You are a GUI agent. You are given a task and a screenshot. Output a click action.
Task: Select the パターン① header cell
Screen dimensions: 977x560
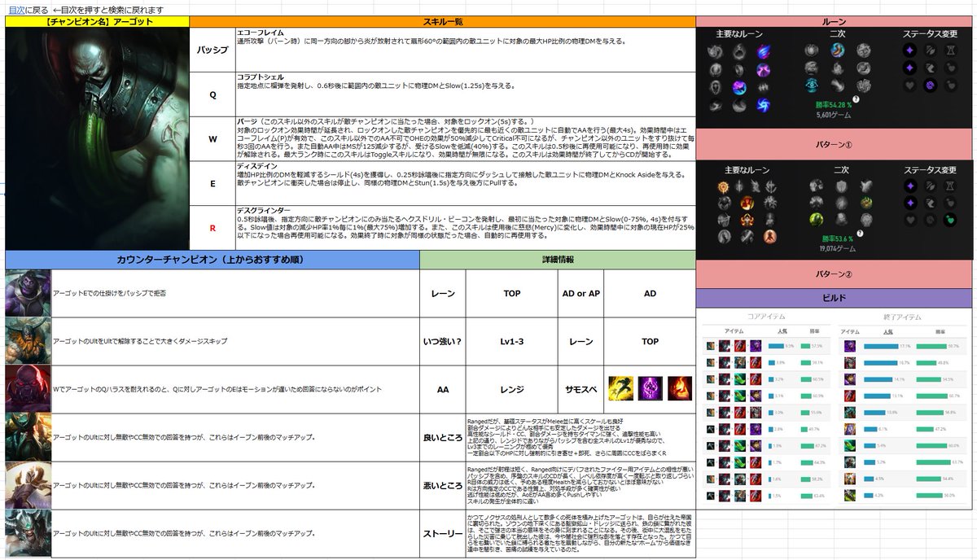pos(835,143)
